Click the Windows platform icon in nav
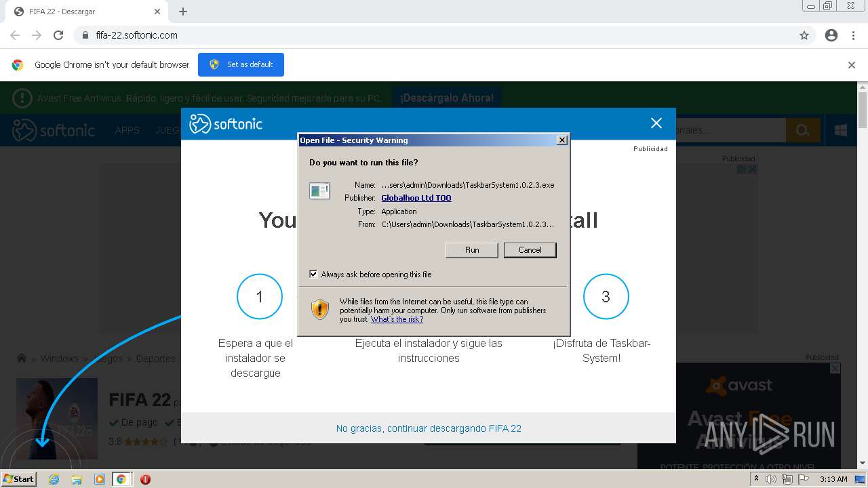 coord(841,130)
